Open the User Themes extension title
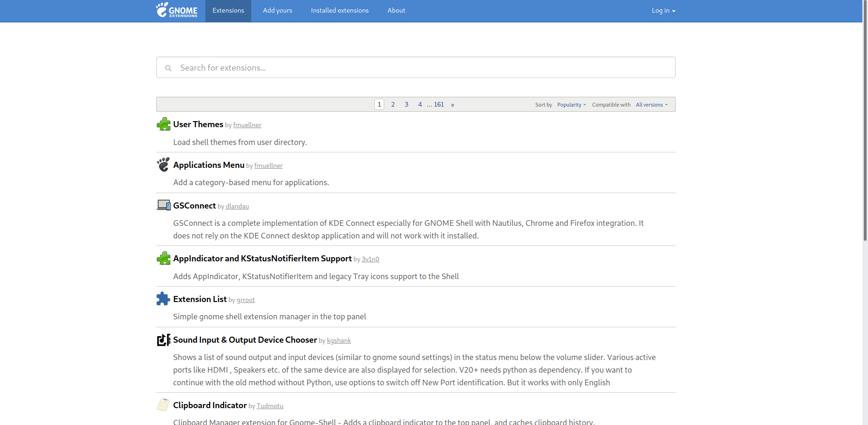The width and height of the screenshot is (868, 425). 198,124
